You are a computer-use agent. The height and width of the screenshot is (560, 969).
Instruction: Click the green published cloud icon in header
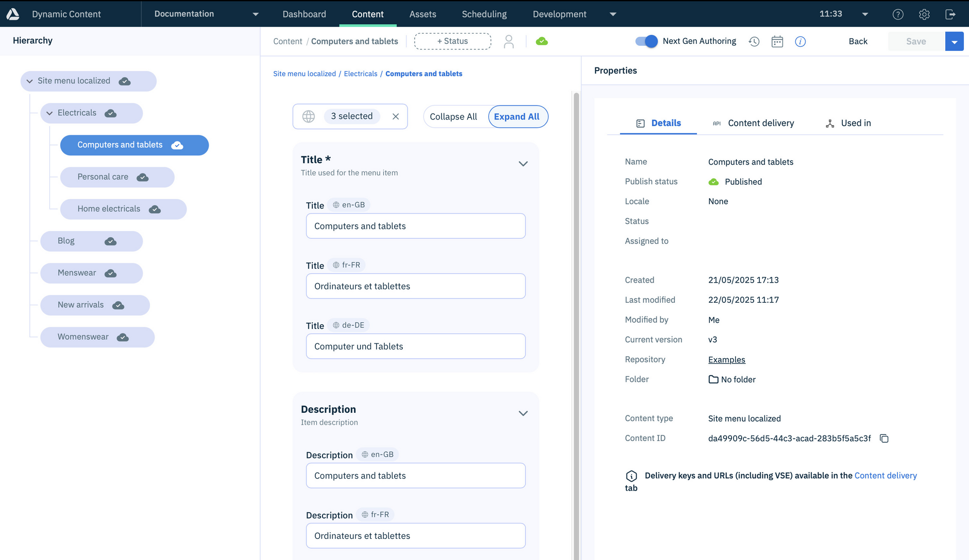(x=541, y=41)
